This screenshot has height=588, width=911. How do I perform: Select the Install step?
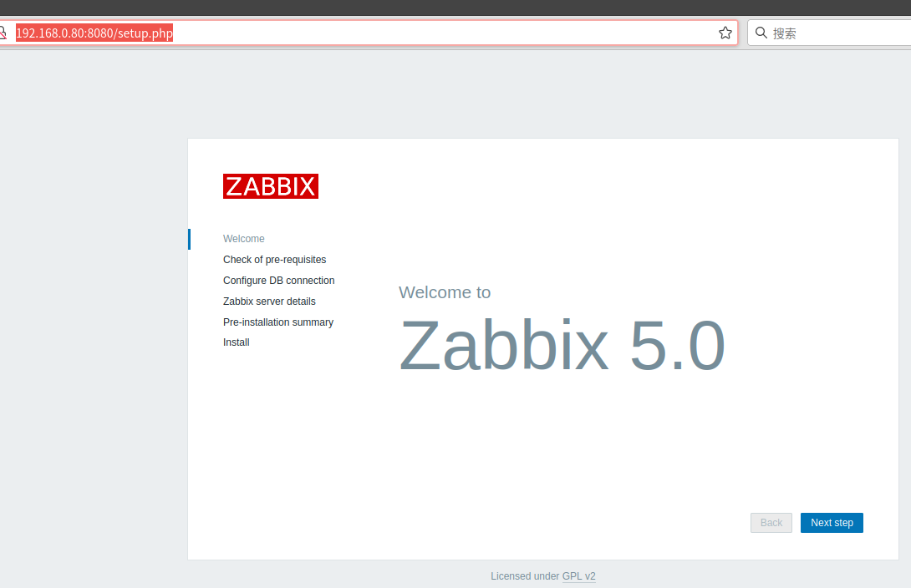(x=236, y=342)
